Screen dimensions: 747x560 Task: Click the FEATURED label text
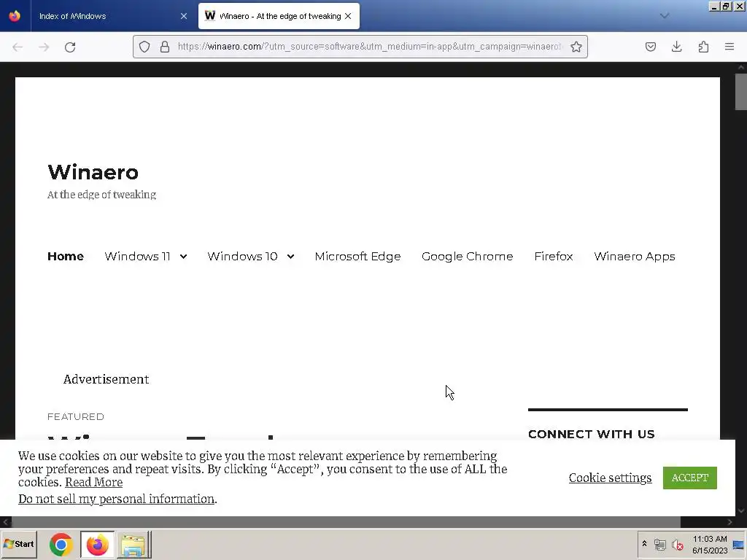[75, 416]
